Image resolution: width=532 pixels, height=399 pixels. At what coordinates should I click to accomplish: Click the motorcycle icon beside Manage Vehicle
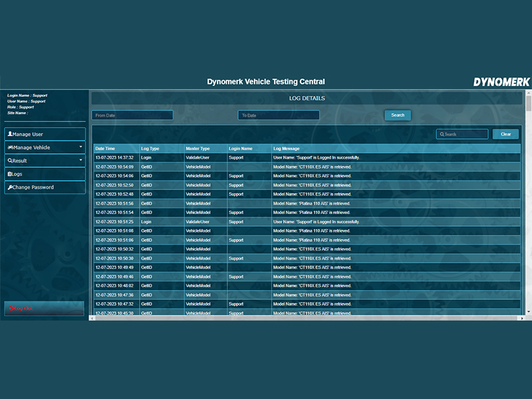pos(10,148)
